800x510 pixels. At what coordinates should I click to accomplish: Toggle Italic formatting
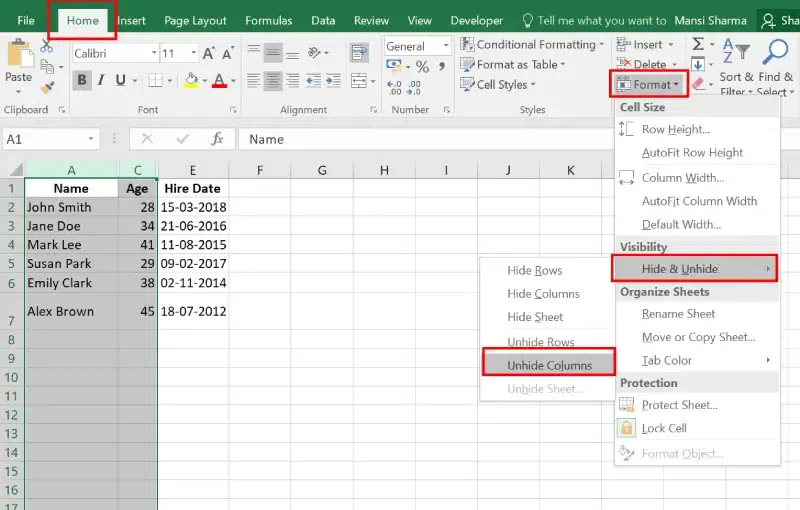click(101, 80)
